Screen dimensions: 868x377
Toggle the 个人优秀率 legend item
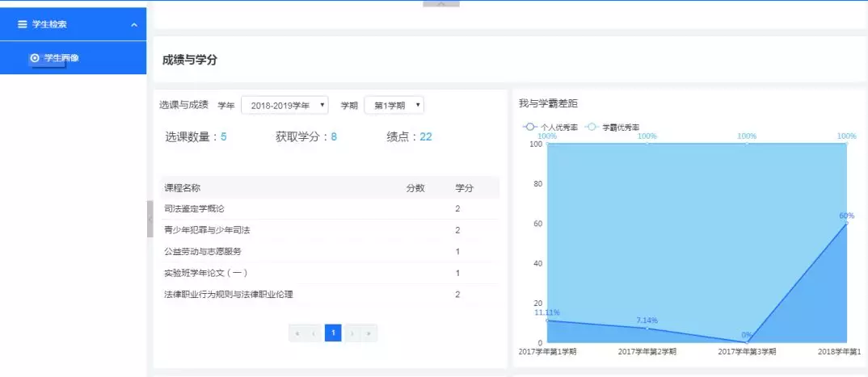tap(550, 127)
